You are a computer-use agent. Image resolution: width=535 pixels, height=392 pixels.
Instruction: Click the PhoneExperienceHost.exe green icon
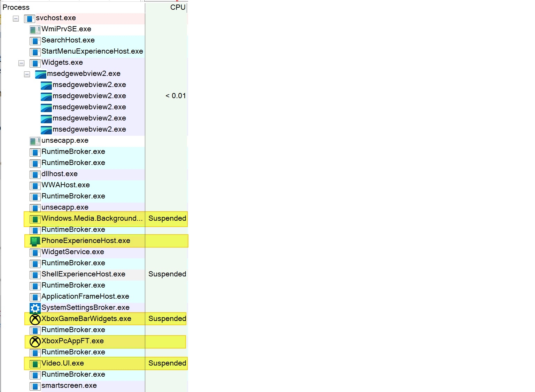[35, 241]
